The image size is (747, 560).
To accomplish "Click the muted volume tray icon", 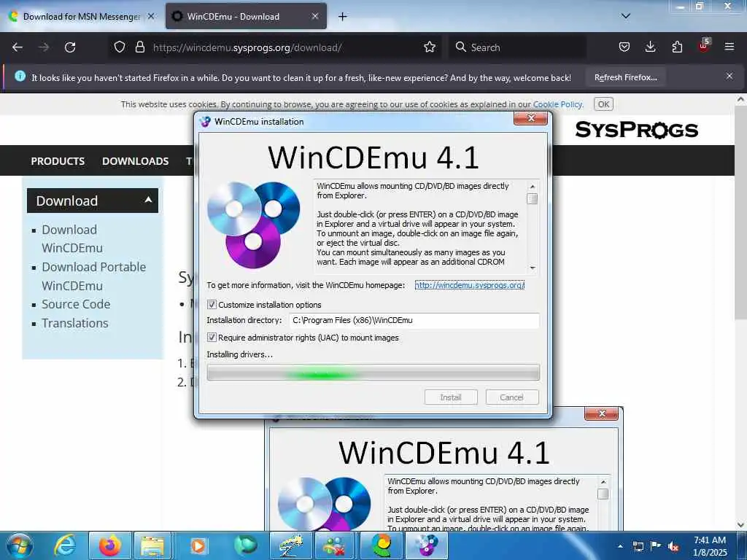I will [x=673, y=546].
